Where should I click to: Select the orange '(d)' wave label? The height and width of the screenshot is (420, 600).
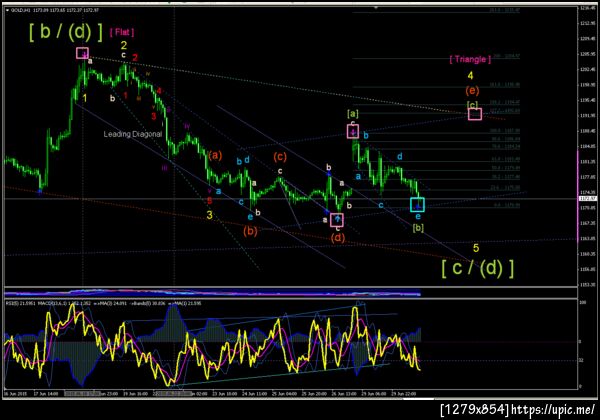[338, 238]
